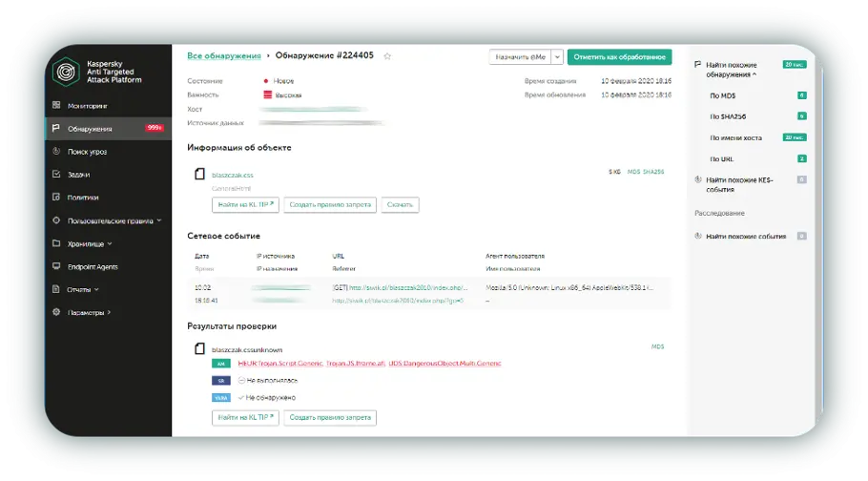Click icon beside Найти похожие события
The image size is (868, 481).
pyautogui.click(x=697, y=236)
